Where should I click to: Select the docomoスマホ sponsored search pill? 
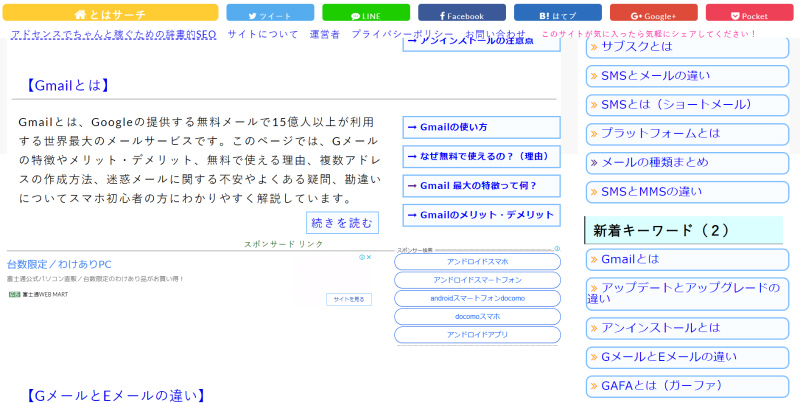(477, 316)
